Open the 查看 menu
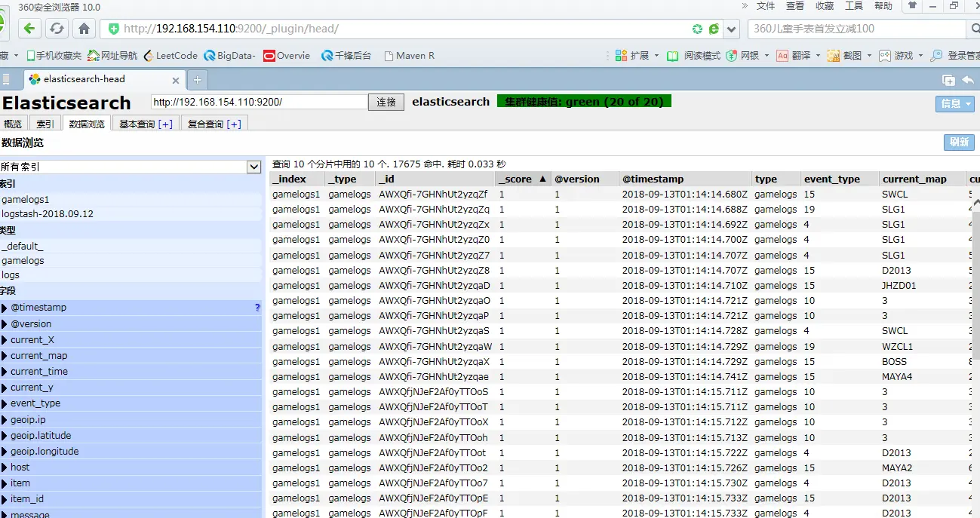 [x=795, y=6]
